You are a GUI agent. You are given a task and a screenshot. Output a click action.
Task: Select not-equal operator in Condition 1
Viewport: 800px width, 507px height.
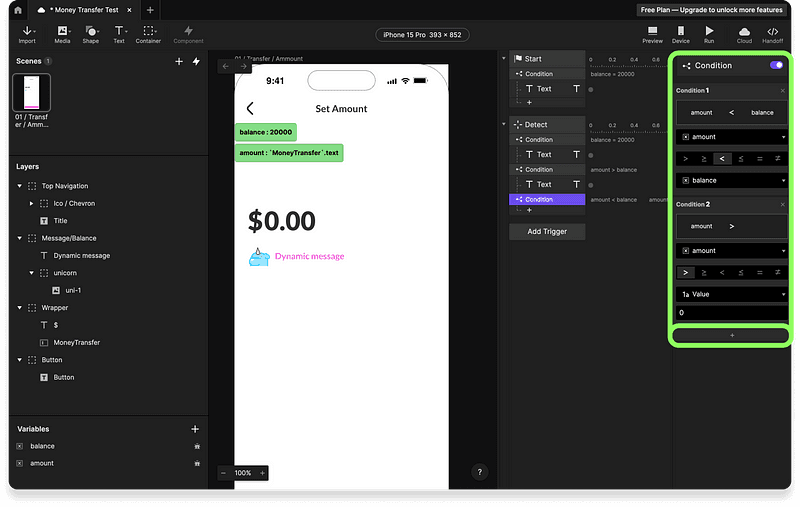[778, 159]
